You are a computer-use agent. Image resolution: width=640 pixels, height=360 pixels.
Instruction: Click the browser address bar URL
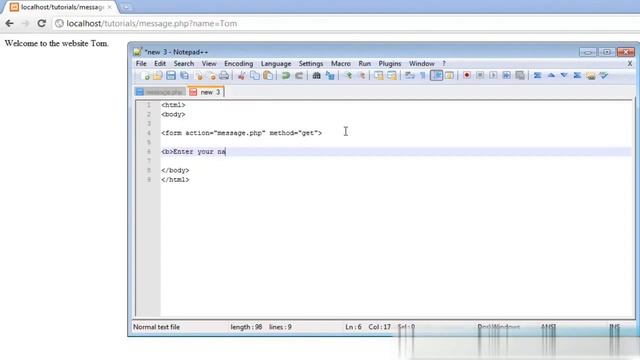pos(151,24)
